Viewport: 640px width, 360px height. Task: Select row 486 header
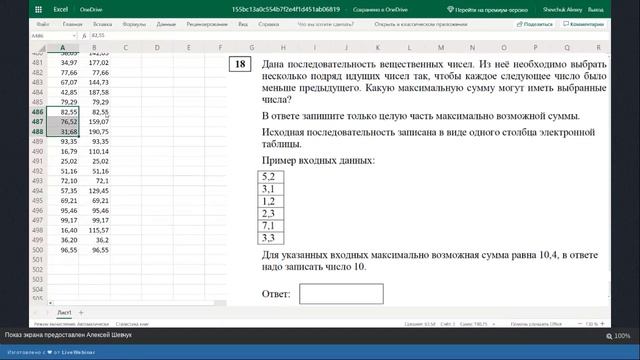(38, 112)
